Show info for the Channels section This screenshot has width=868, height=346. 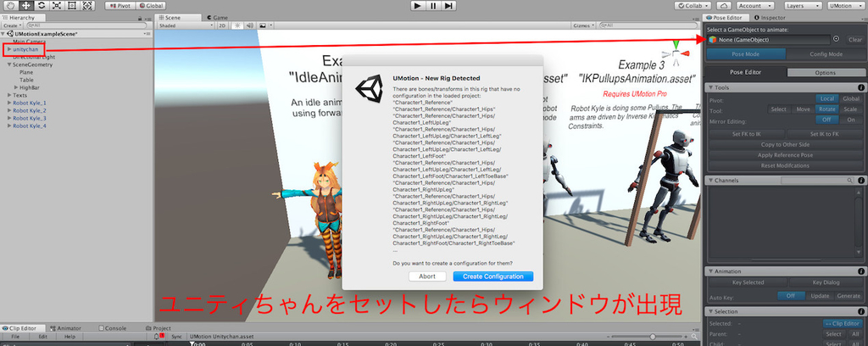click(x=861, y=181)
